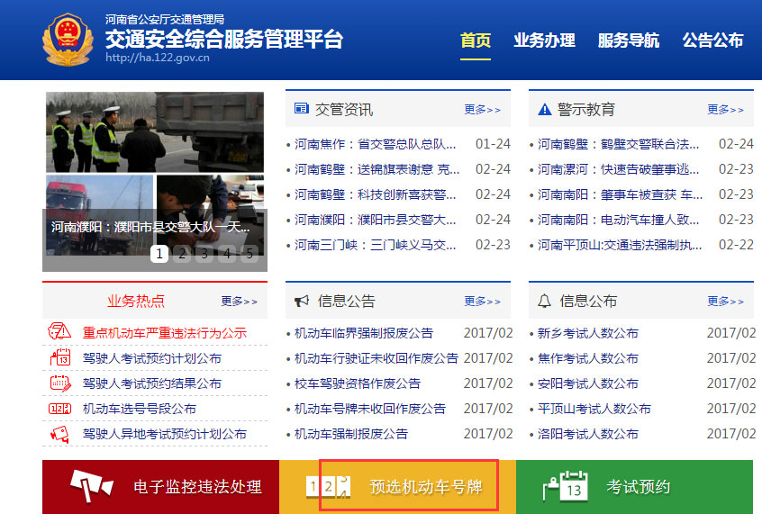Click the warning triangle icon beside 警示教育
This screenshot has height=532, width=762.
(x=544, y=108)
